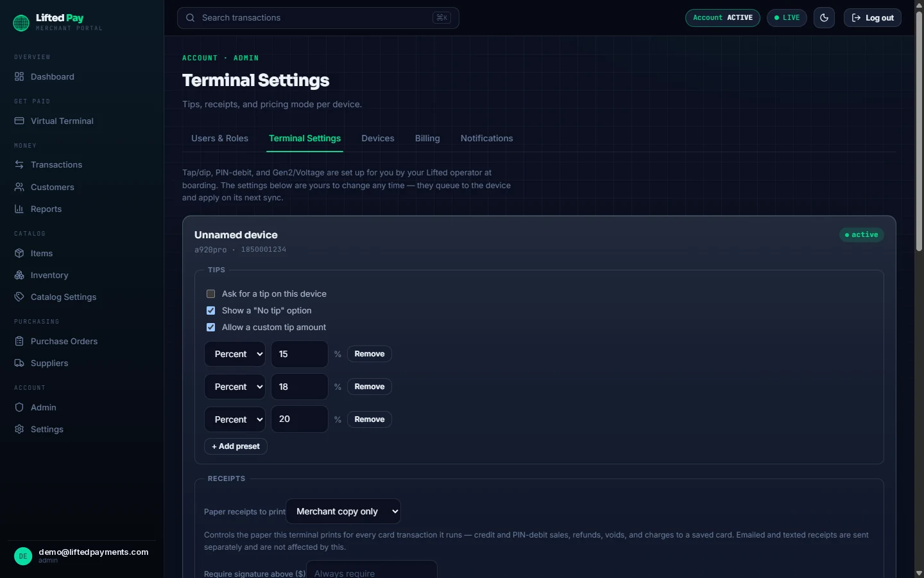Click the Transactions arrows icon
The height and width of the screenshot is (578, 924).
19,164
